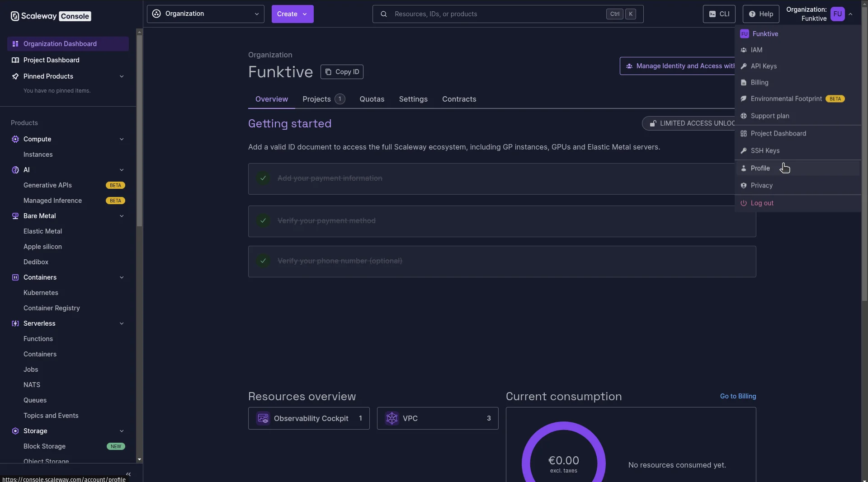The height and width of the screenshot is (482, 868).
Task: Click the Serverless category icon
Action: 15,323
